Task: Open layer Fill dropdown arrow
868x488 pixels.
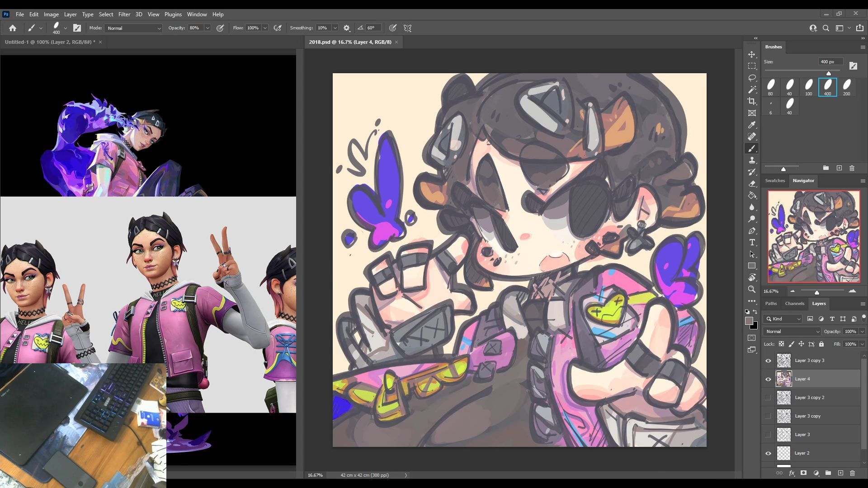Action: [862, 344]
